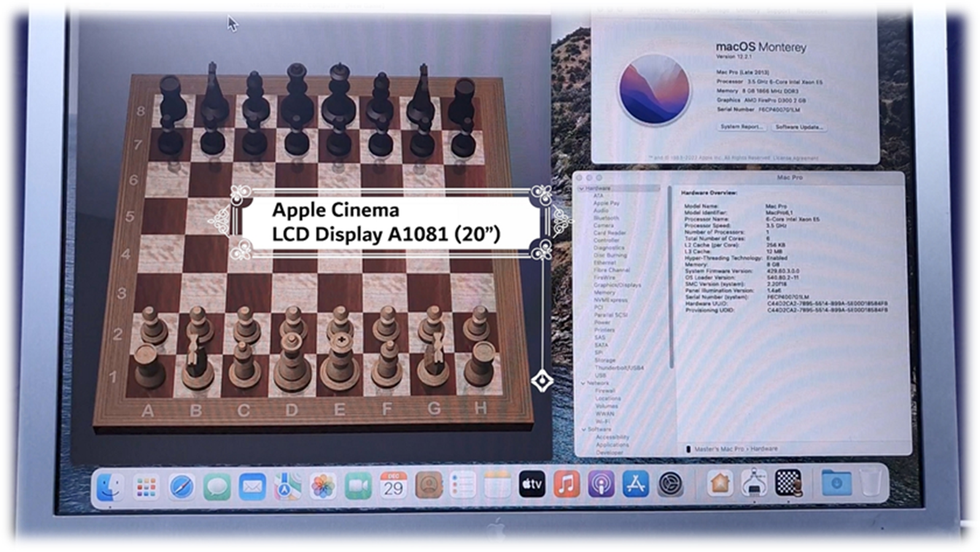Click the white king on E1
This screenshot has height=552, width=980.
click(340, 363)
